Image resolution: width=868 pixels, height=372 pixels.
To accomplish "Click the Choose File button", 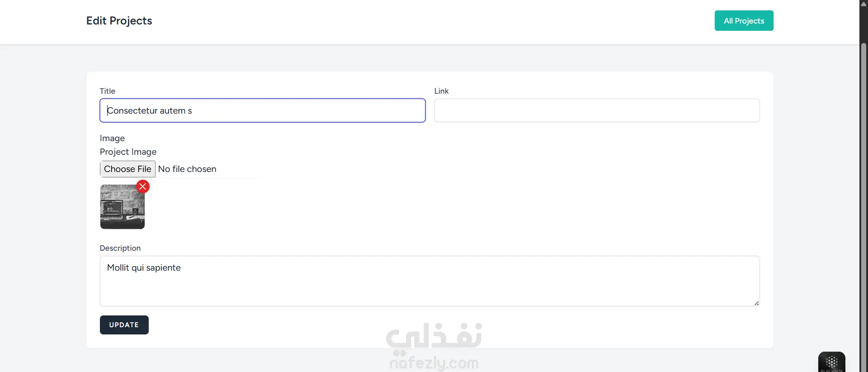I will pyautogui.click(x=127, y=169).
